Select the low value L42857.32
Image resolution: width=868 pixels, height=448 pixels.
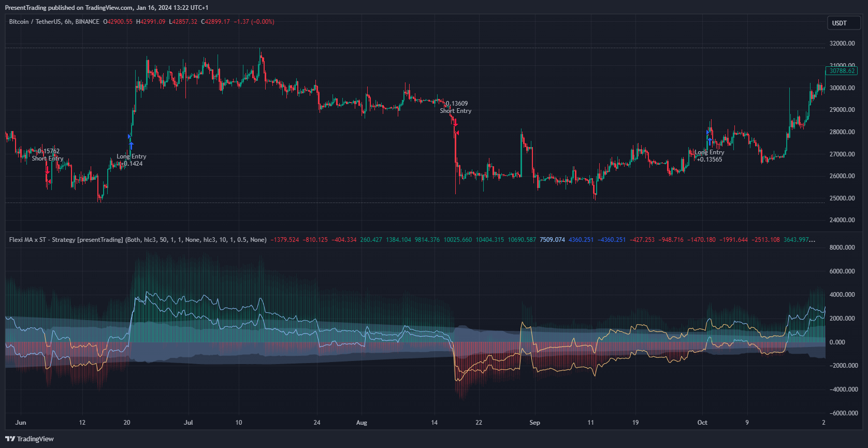pyautogui.click(x=183, y=22)
